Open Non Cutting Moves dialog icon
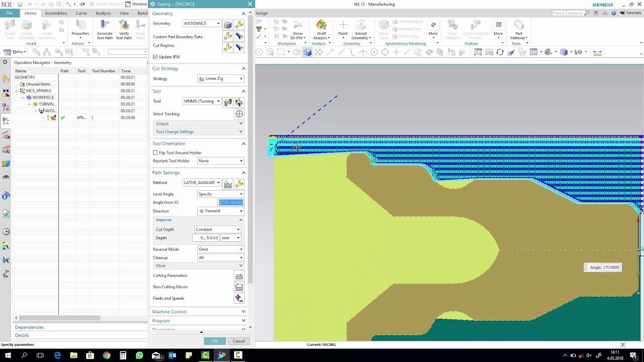Screen dimensions: 644x362 pyautogui.click(x=239, y=287)
